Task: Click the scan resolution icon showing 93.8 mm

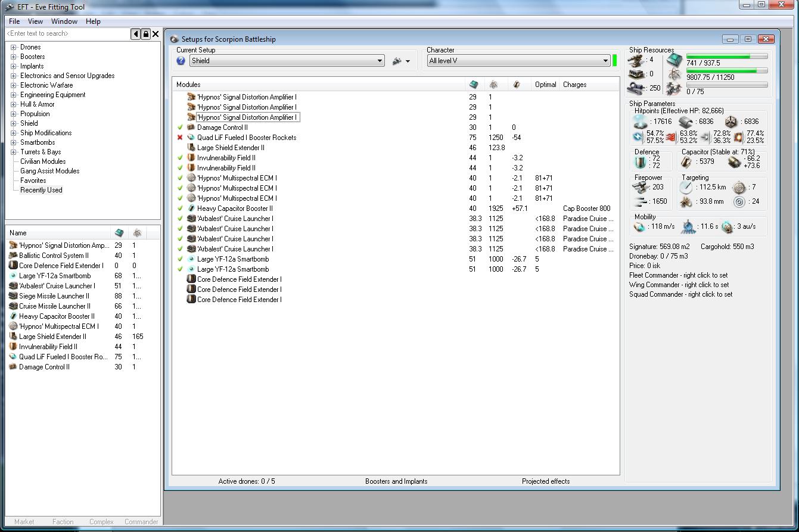Action: click(686, 203)
